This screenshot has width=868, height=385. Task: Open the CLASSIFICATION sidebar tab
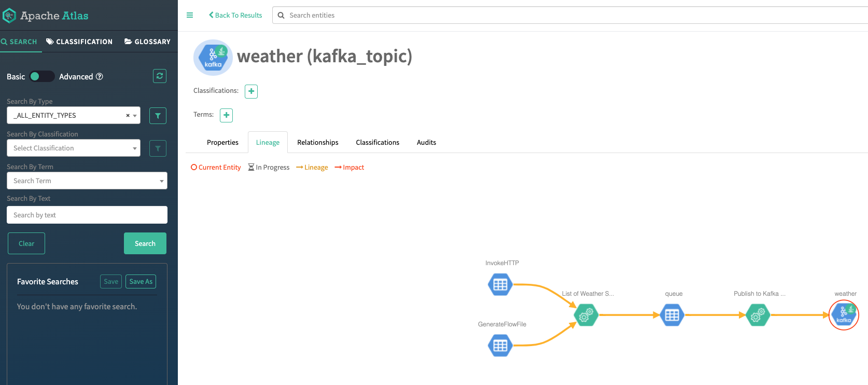point(79,42)
